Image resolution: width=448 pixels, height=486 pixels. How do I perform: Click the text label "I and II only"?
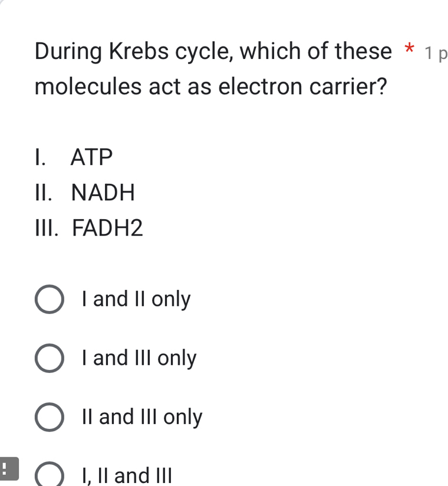point(135,299)
